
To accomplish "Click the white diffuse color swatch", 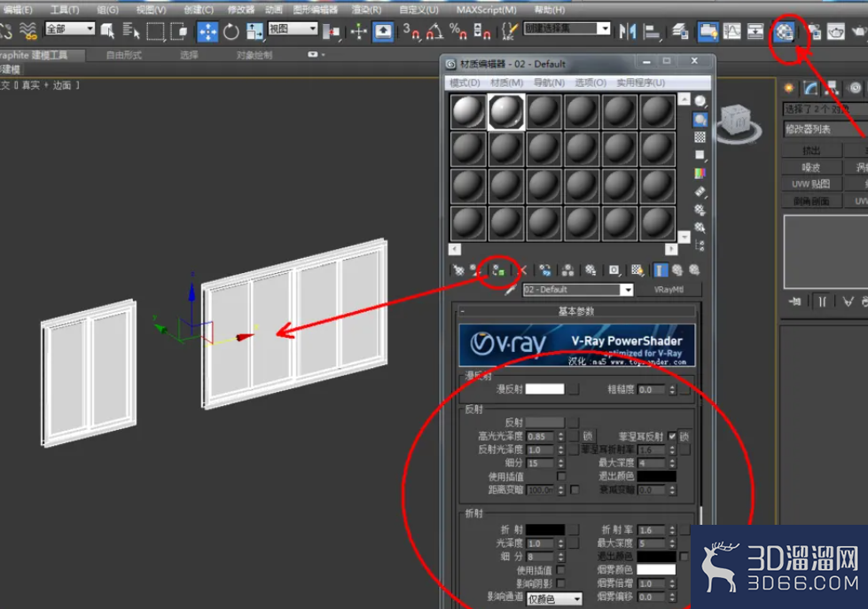I will coord(544,389).
